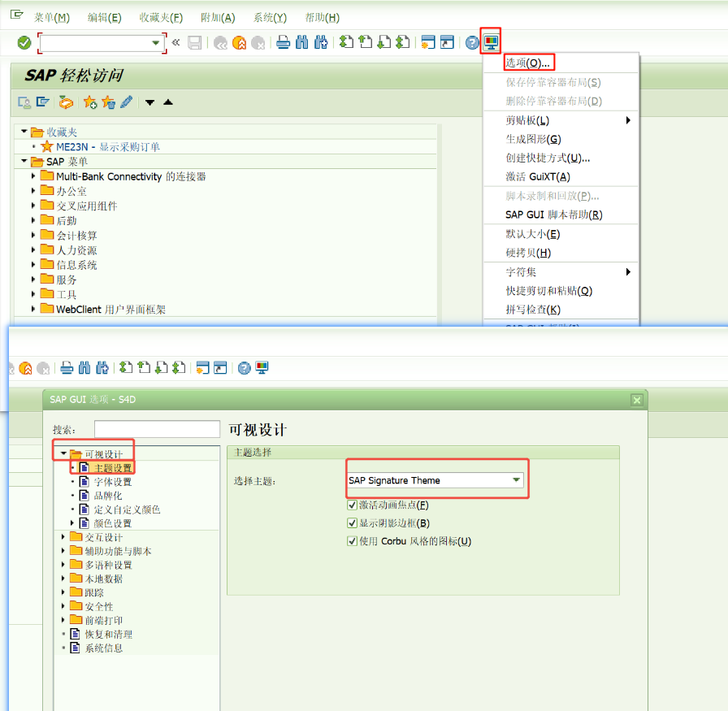Click the Create New Session icon in top toolbar
728x711 pixels.
427,42
